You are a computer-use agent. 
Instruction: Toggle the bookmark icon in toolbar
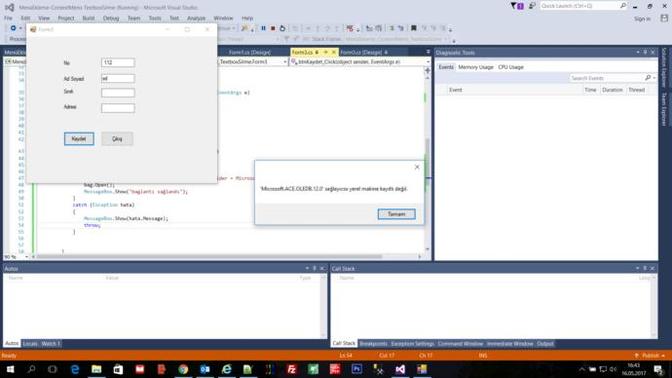414,28
